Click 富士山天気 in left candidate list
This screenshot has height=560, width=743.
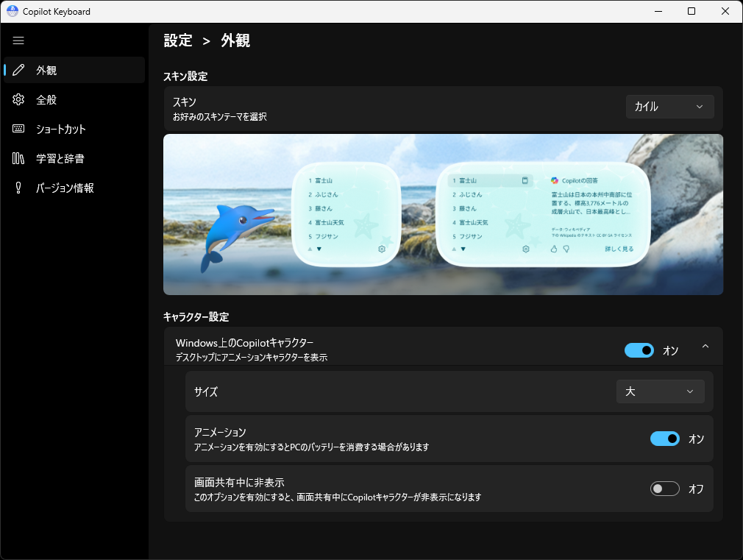click(x=330, y=222)
